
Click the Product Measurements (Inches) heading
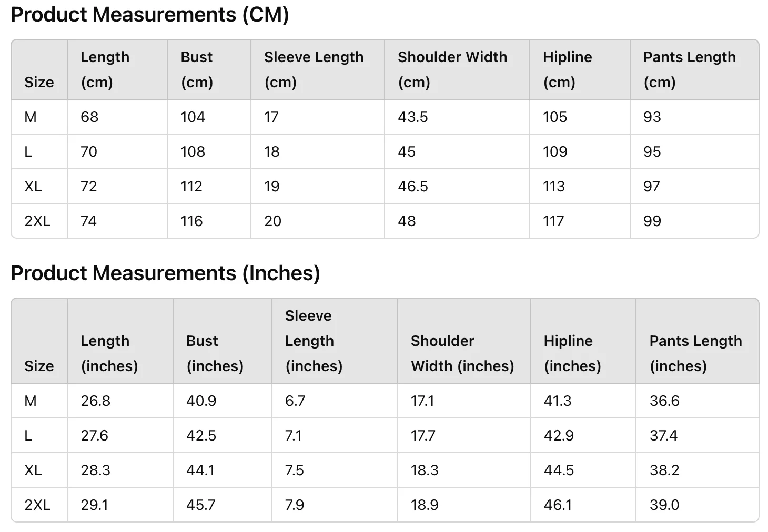click(x=165, y=273)
